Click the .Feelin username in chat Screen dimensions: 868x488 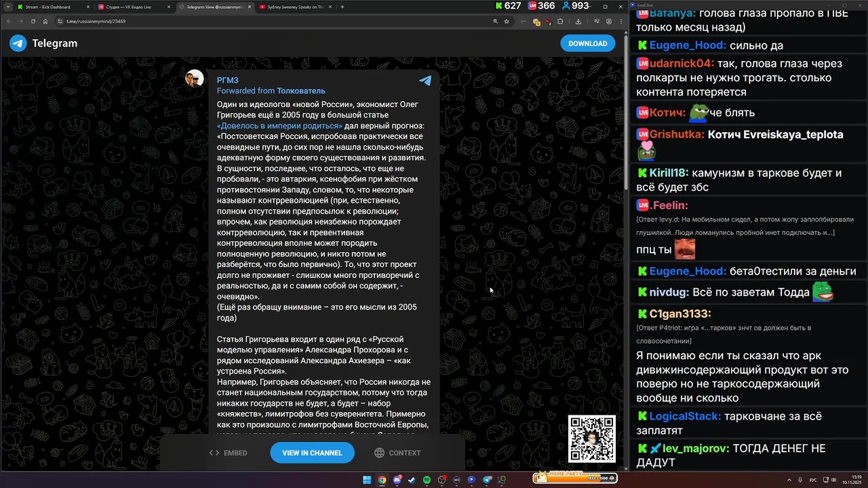pos(669,205)
